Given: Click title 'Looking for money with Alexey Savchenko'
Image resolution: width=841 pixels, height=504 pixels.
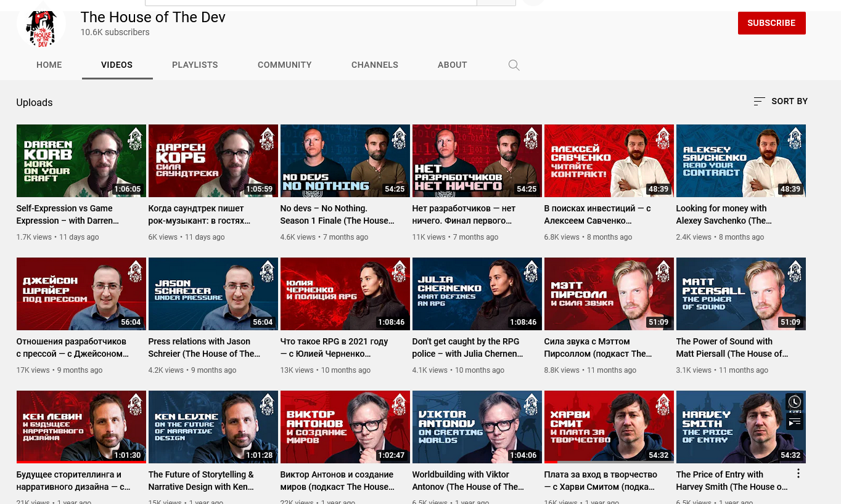Looking at the screenshot, I should [x=724, y=214].
